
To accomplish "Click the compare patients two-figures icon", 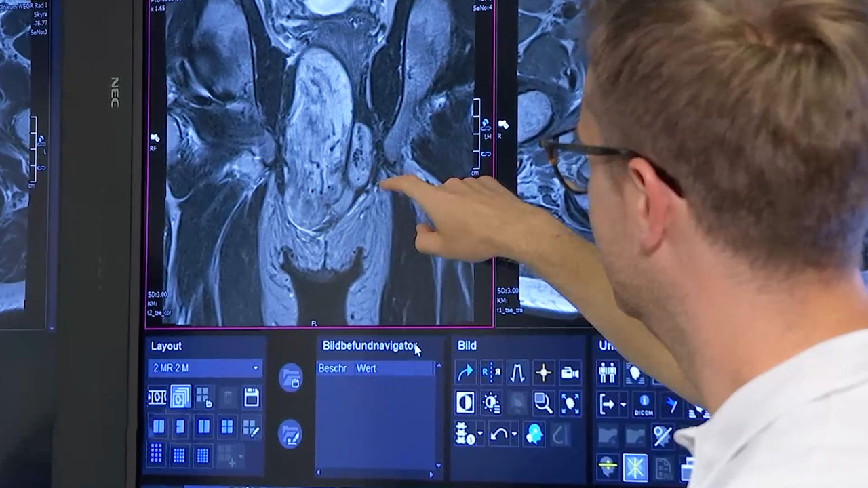I will [608, 372].
